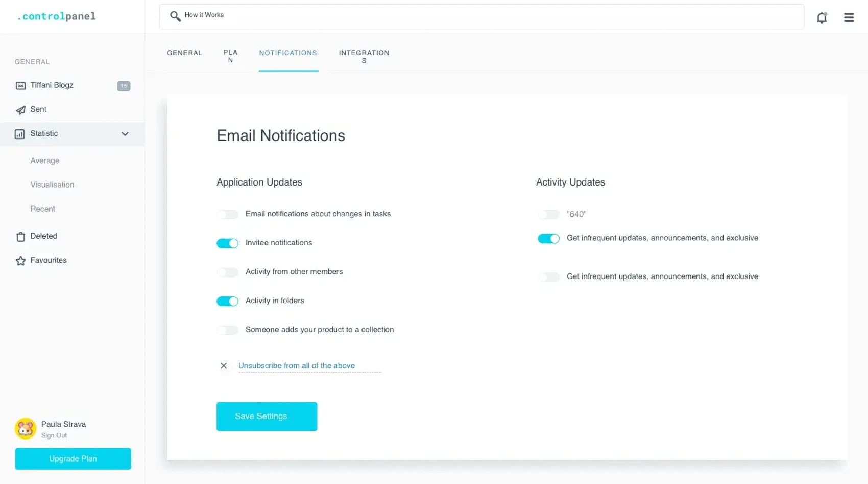Click Unsubscribe from all of the above
Viewport: 868px width, 484px height.
296,366
